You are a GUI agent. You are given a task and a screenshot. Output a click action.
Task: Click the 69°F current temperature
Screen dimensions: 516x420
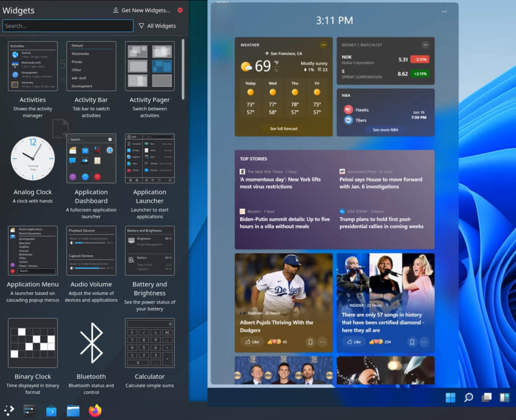pyautogui.click(x=263, y=66)
